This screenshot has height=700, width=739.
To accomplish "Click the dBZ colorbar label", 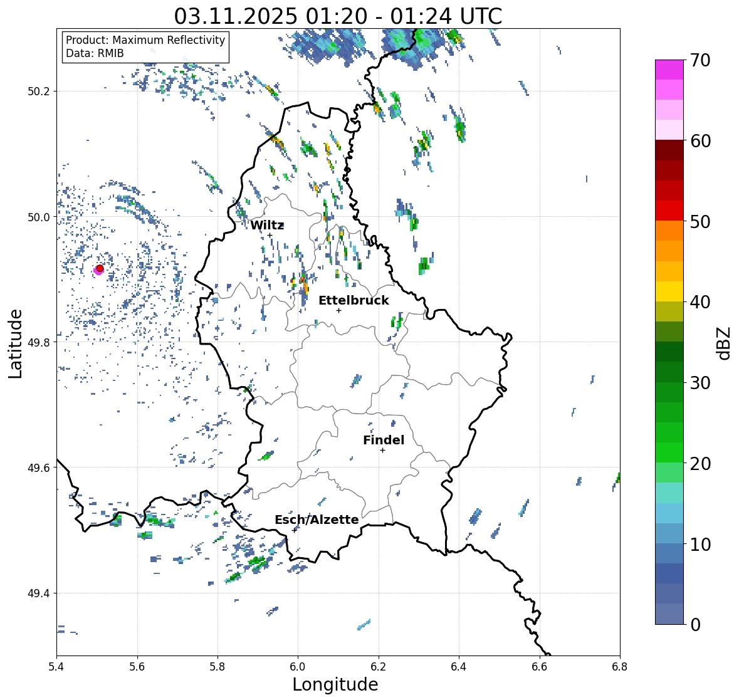I will tap(725, 343).
